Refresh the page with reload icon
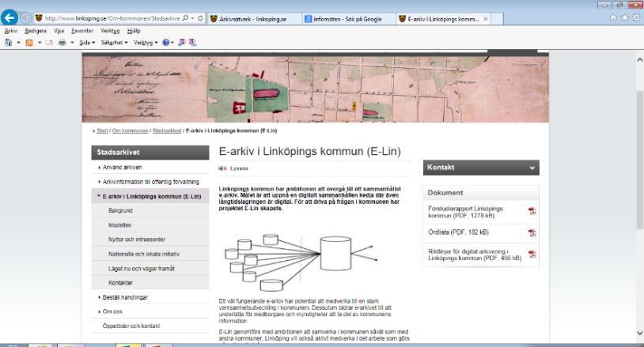The height and width of the screenshot is (347, 644). (200, 18)
